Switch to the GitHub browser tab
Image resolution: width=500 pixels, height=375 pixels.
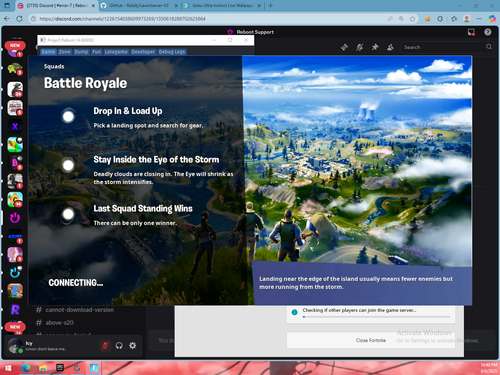pyautogui.click(x=139, y=6)
